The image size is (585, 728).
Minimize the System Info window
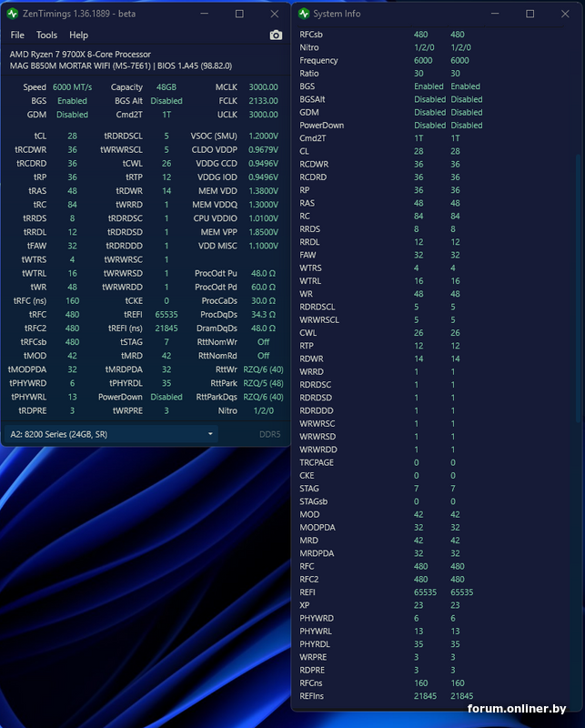coord(496,14)
